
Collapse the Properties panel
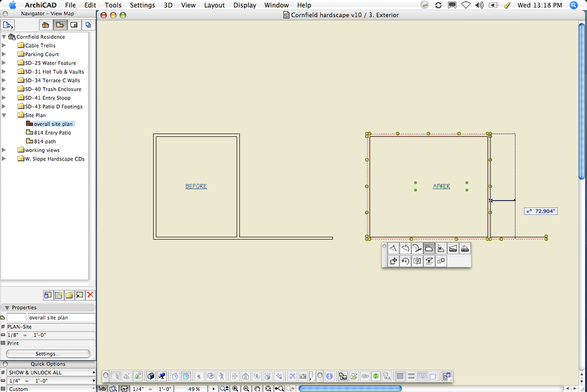6,308
